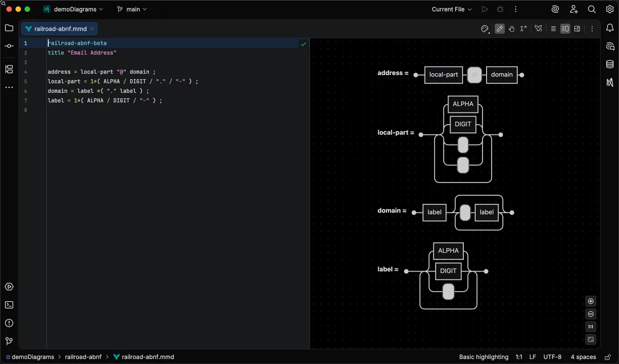Zoom in the diagram preview with plus button
The width and height of the screenshot is (619, 364).
pyautogui.click(x=591, y=301)
